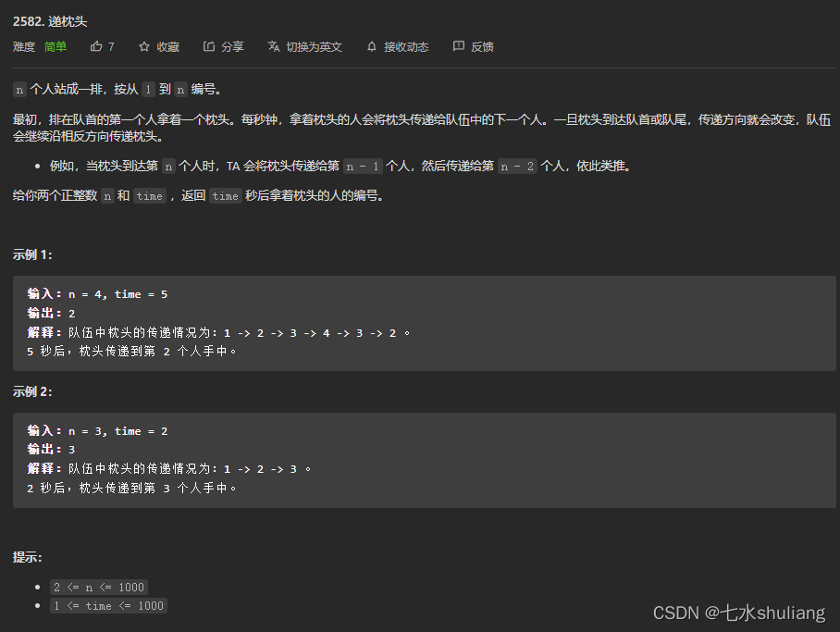This screenshot has width=840, height=632.
Task: Click constraint 2 <= n <= 1000
Action: [98, 587]
